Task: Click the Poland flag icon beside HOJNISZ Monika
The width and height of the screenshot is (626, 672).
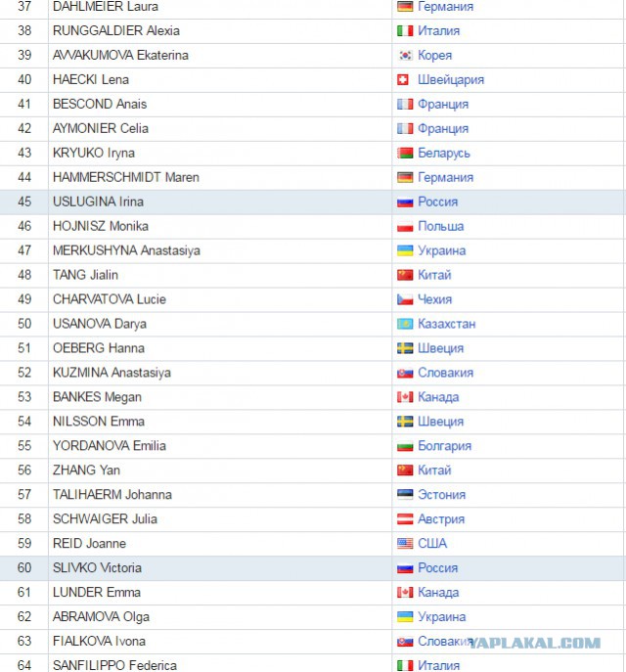Action: pyautogui.click(x=405, y=226)
